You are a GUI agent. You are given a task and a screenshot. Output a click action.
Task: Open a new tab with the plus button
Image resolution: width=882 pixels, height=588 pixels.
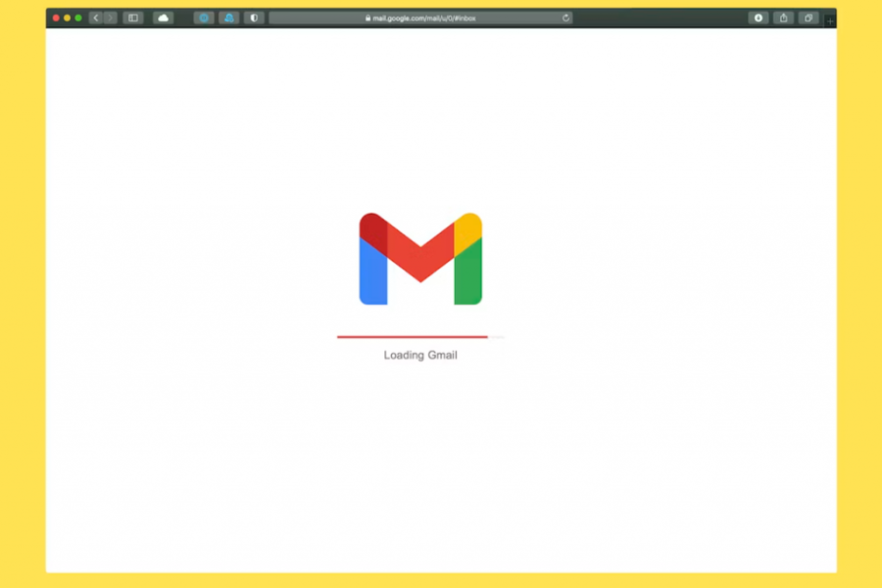coord(828,19)
